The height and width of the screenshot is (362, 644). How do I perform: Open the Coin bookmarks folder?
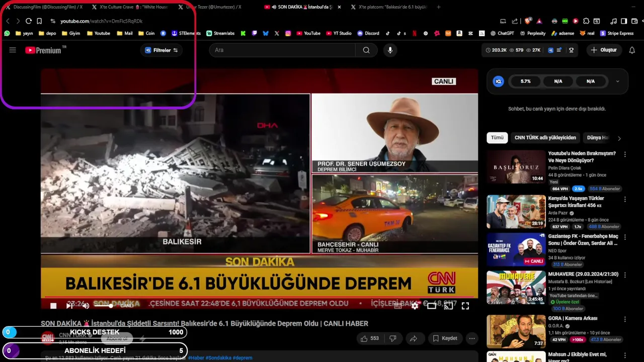click(x=146, y=33)
